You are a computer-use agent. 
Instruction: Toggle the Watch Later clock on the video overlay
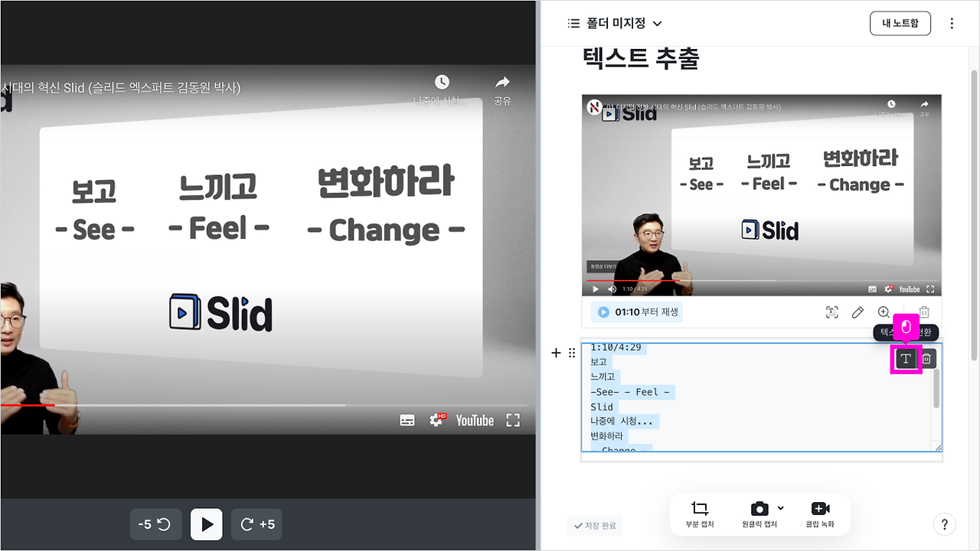pos(443,82)
